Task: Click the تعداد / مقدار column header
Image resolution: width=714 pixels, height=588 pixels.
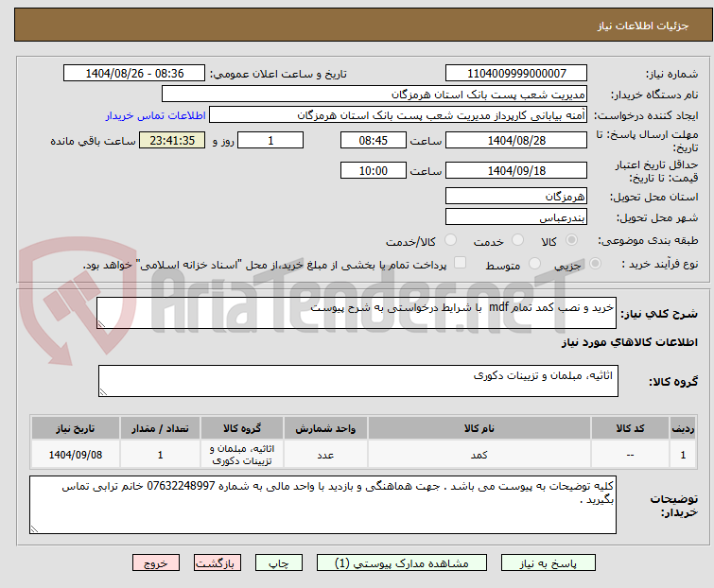Action: click(x=160, y=428)
